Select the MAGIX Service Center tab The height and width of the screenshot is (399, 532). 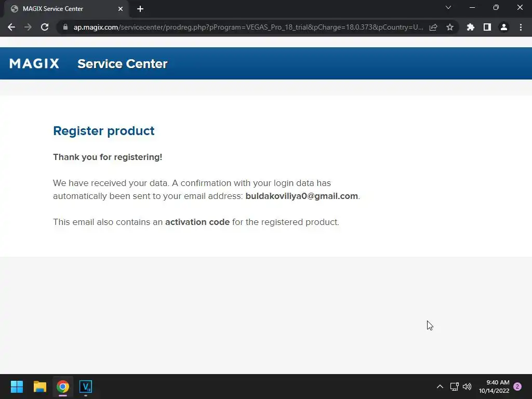(66, 9)
